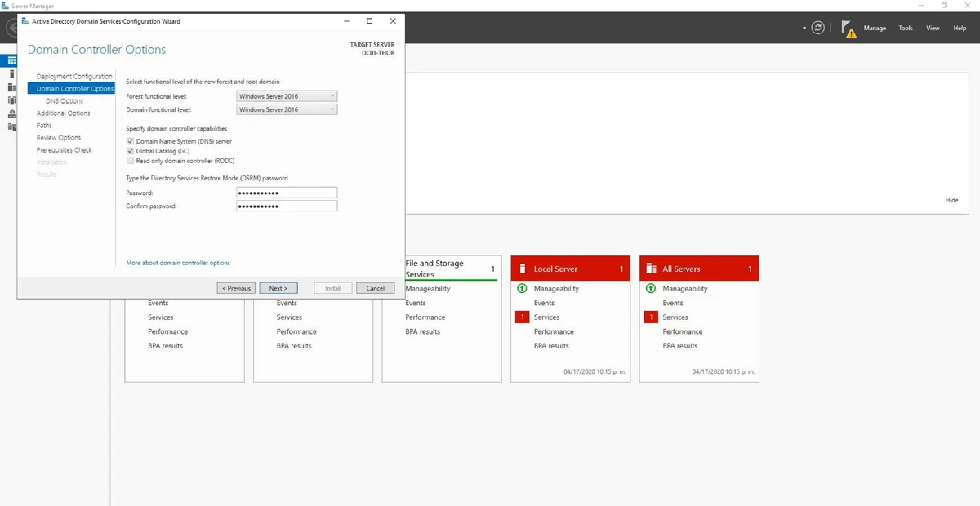
Task: Open Performance in All Servers tile
Action: (683, 331)
